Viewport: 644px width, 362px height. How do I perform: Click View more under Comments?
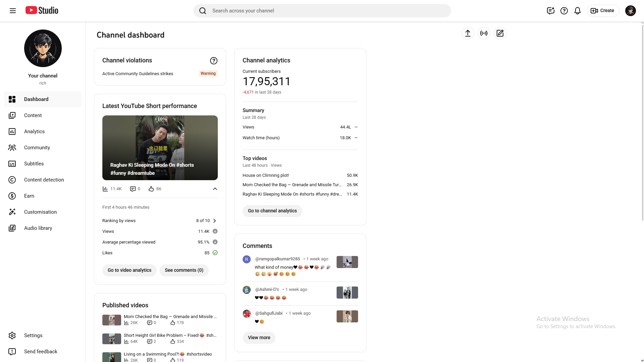click(259, 338)
